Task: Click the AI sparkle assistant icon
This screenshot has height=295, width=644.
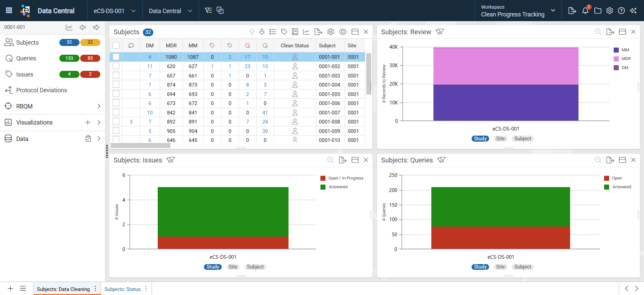Action: click(633, 11)
